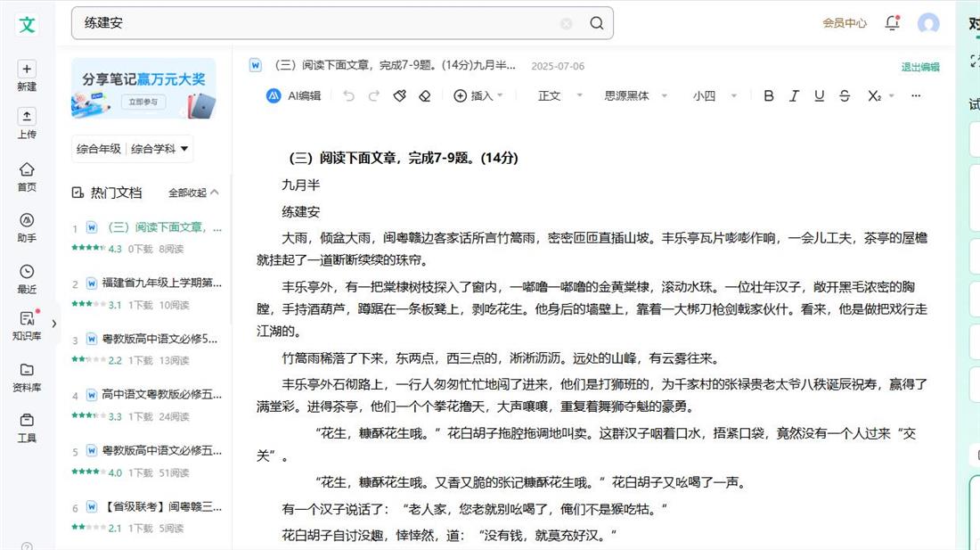
Task: Open the 插入 insert dropdown
Action: (x=479, y=96)
